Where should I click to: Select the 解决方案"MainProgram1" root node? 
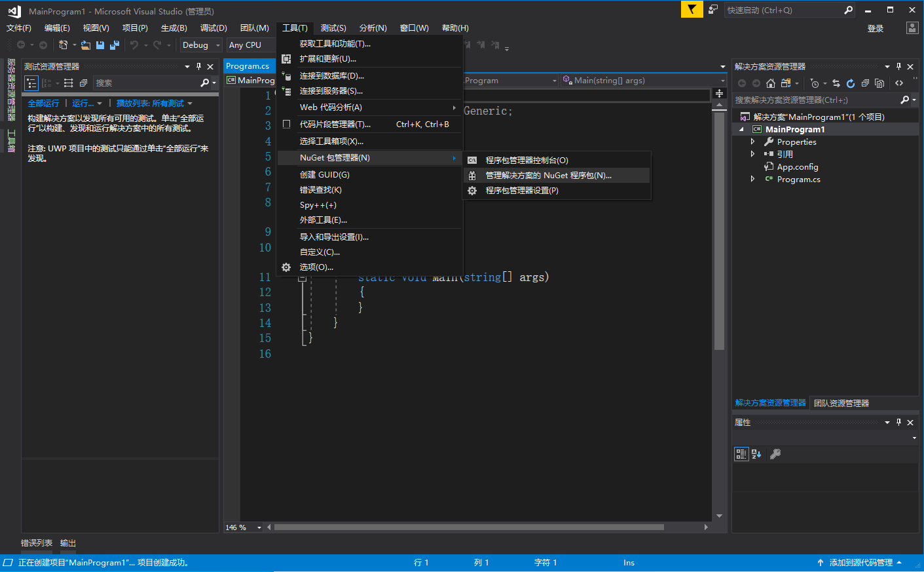click(x=819, y=117)
